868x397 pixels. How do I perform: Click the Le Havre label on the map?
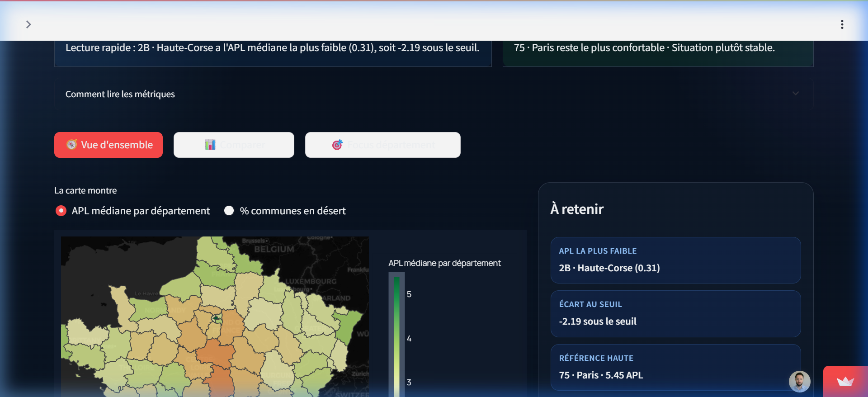point(146,293)
